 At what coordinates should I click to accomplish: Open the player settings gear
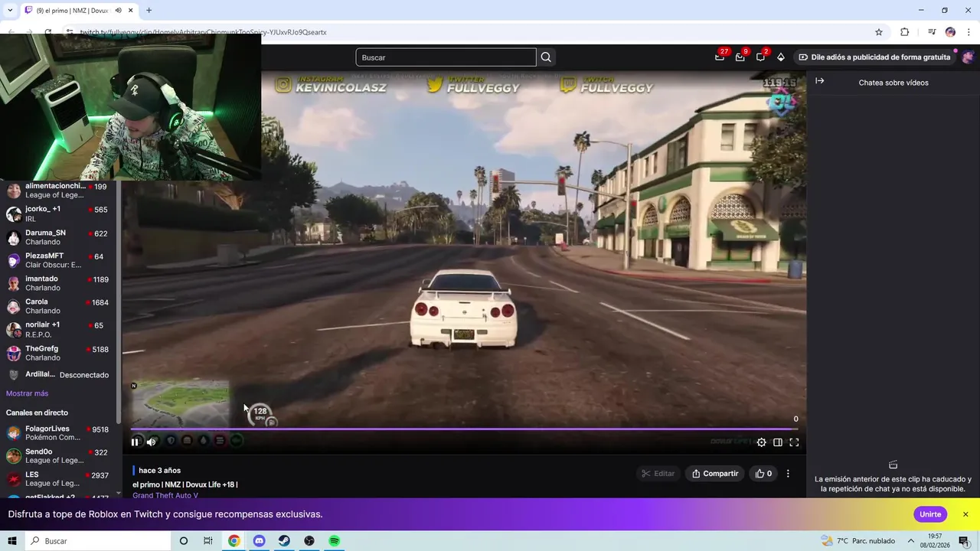(761, 442)
